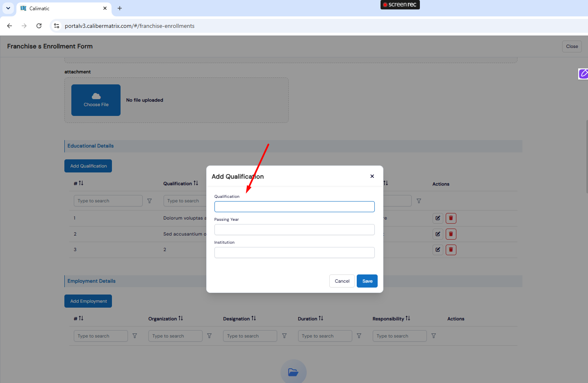Go forward in browser history
Screen dimensions: 588x383
coord(24,26)
